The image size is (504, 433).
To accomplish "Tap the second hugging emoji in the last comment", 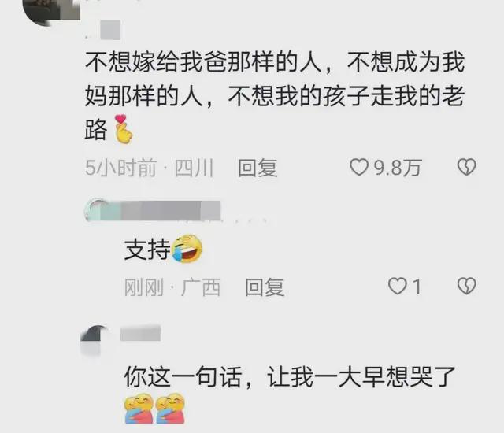I will click(170, 409).
